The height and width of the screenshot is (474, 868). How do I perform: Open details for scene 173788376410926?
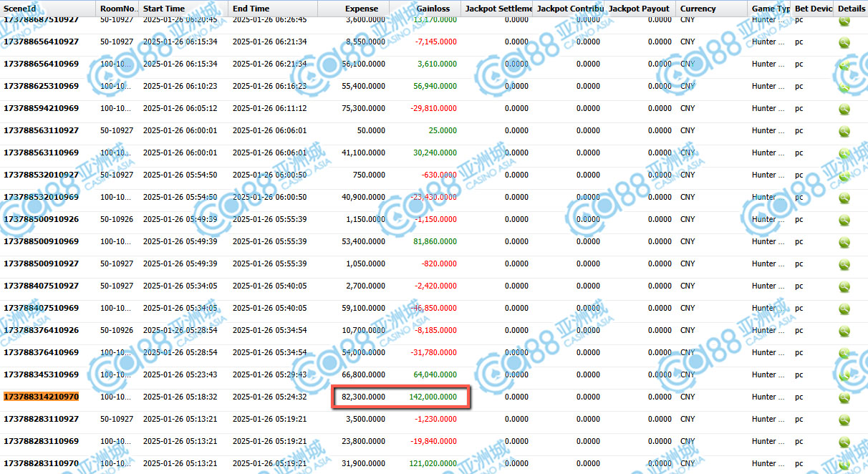point(844,331)
